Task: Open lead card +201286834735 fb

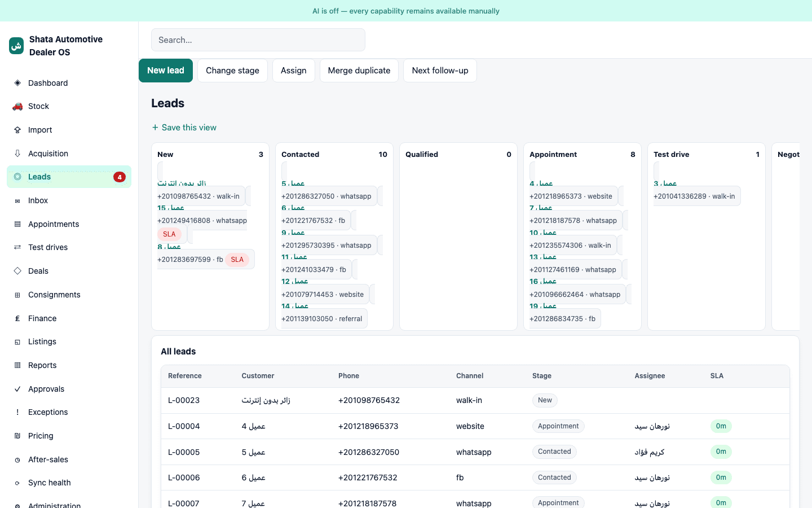Action: [x=565, y=319]
